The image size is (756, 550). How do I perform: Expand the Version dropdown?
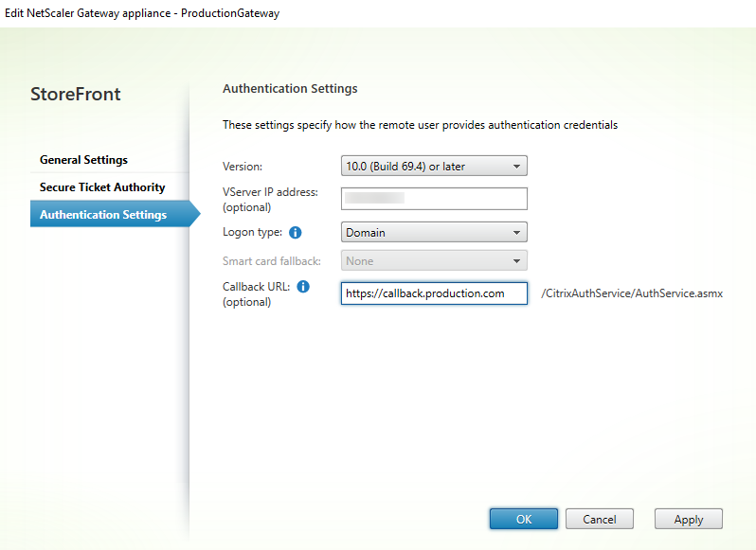433,167
